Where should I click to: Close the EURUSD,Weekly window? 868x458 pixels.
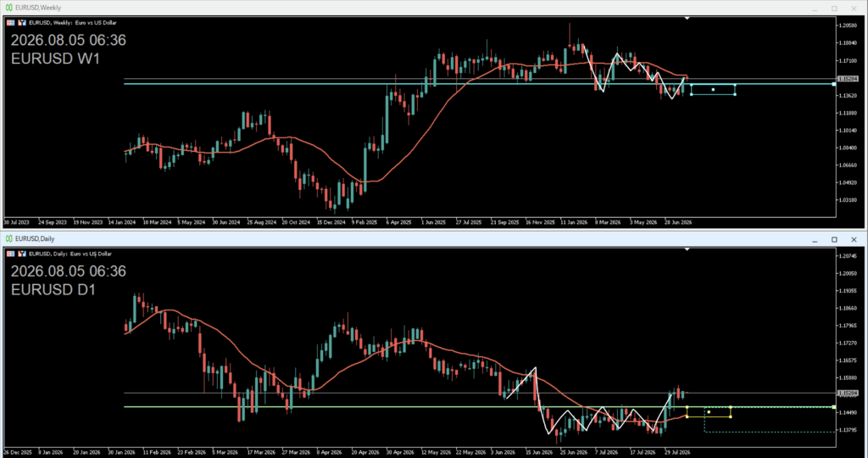(854, 8)
